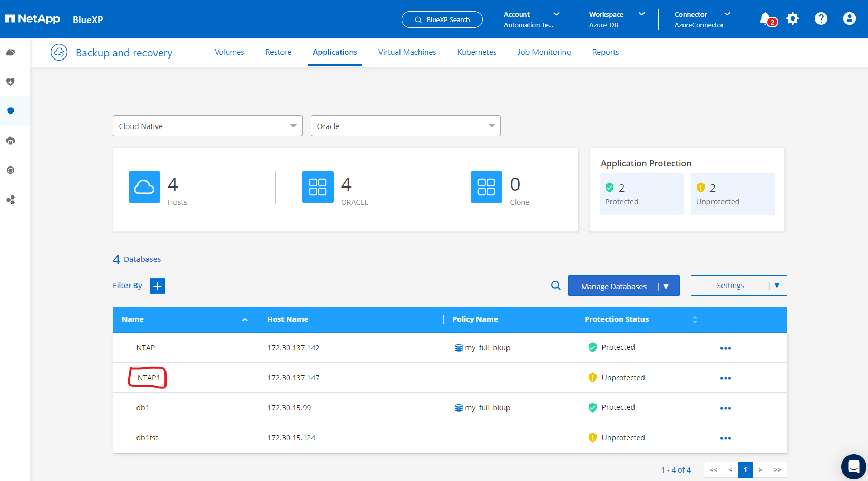Viewport: 868px width, 481px height.
Task: Add a filter with the plus icon
Action: 157,286
